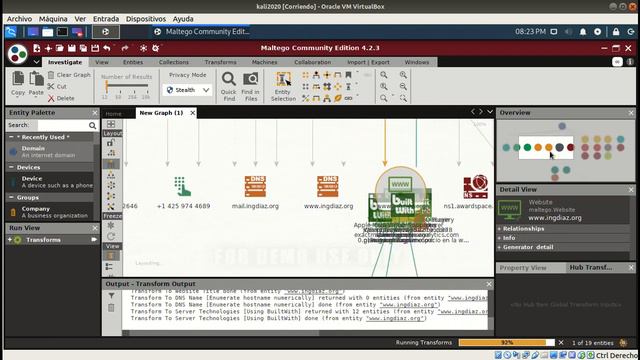Click the Open graph folder icon
The height and width of the screenshot is (360, 640).
tap(60, 48)
